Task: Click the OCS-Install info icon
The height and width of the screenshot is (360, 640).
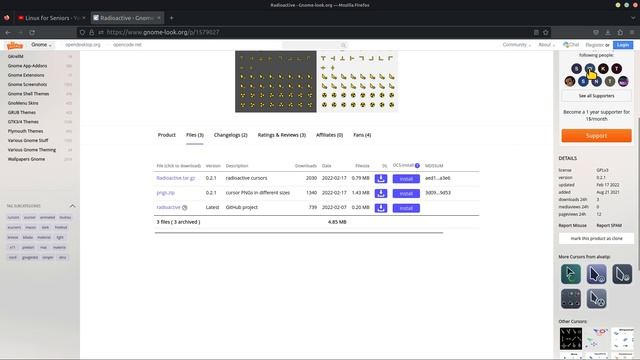Action: (417, 166)
